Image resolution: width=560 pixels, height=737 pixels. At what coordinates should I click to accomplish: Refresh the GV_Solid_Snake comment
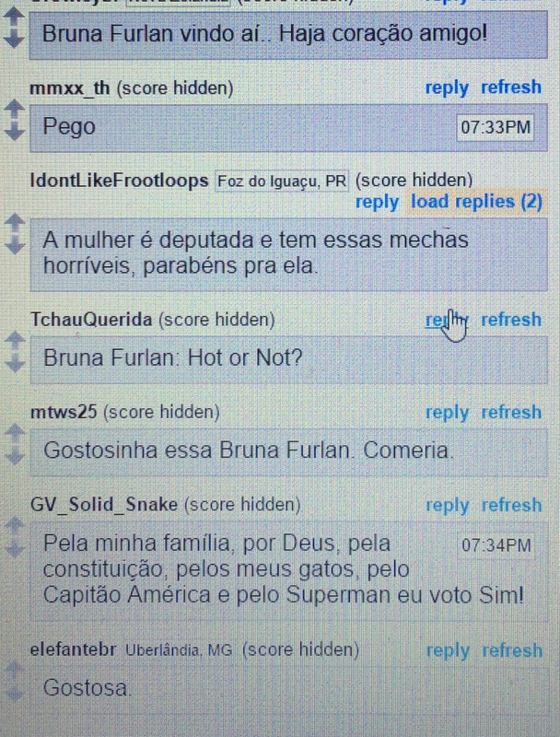[x=511, y=505]
